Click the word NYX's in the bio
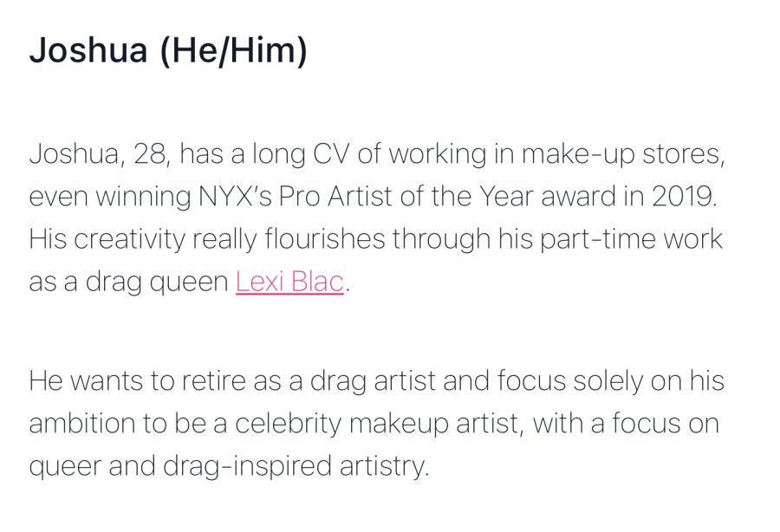Viewport: 780px width, 532px height. click(235, 196)
